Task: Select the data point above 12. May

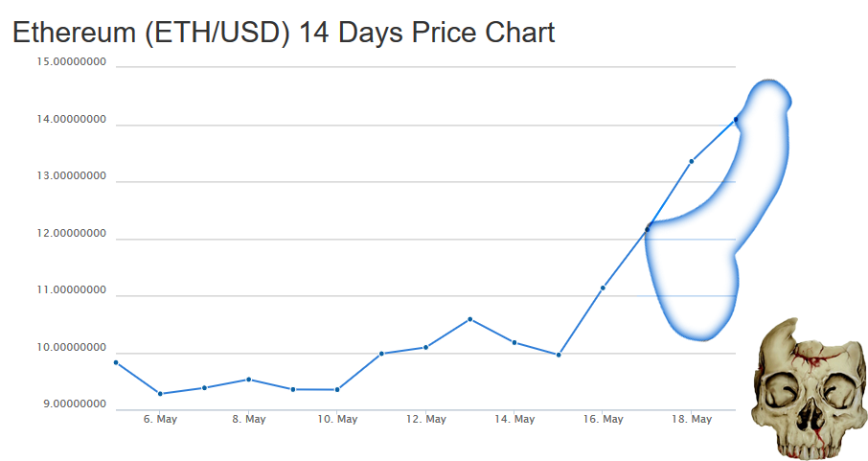Action: tap(425, 347)
